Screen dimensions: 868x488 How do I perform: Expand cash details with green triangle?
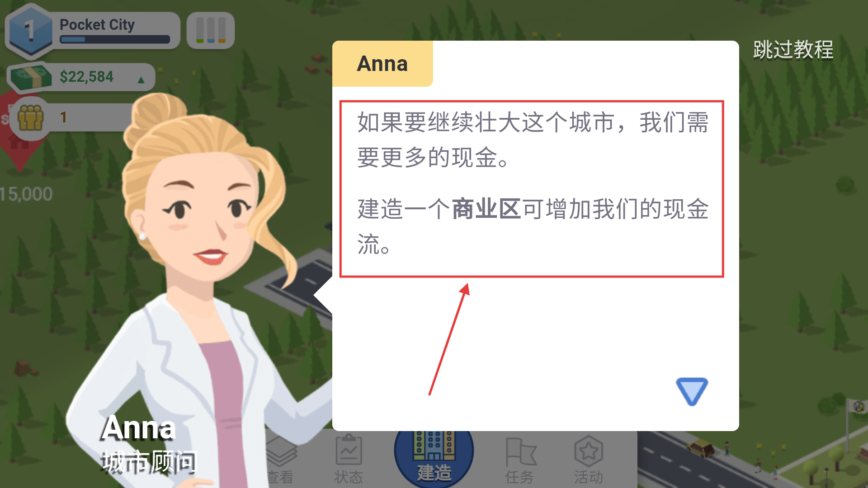[141, 80]
